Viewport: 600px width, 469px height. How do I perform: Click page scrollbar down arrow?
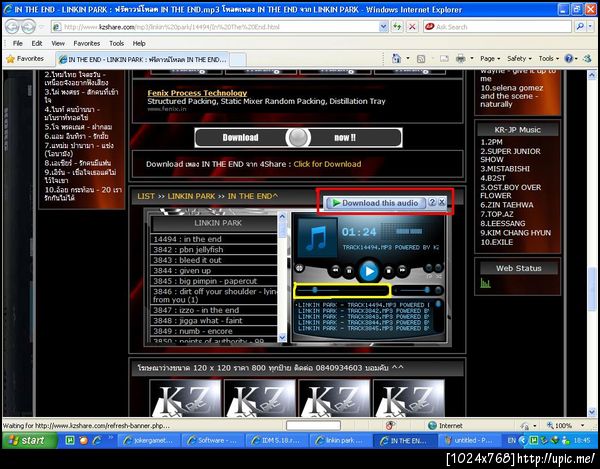pyautogui.click(x=592, y=412)
